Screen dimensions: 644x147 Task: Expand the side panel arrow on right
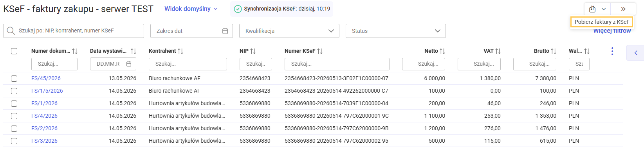[636, 53]
